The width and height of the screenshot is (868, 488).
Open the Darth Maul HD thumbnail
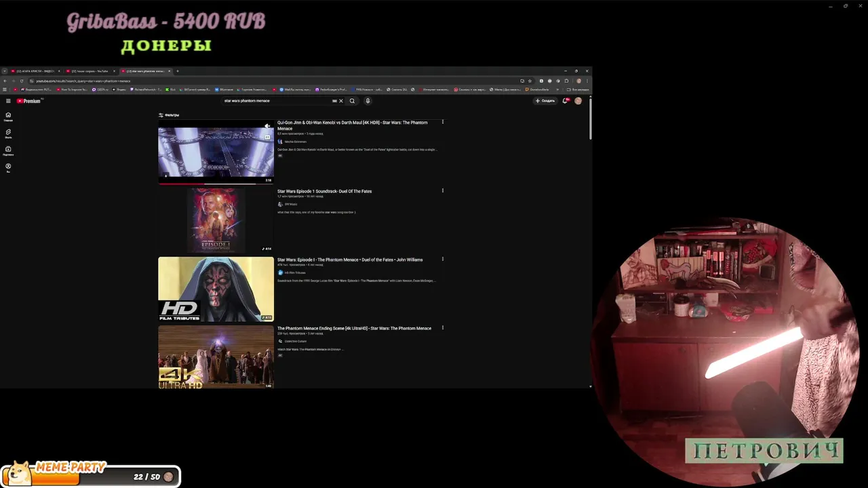point(216,289)
